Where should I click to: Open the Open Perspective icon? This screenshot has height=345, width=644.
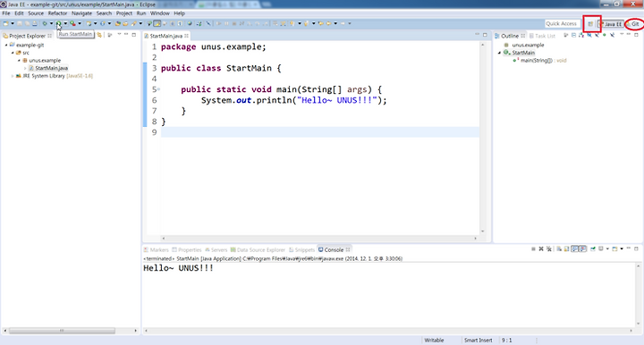click(x=590, y=24)
